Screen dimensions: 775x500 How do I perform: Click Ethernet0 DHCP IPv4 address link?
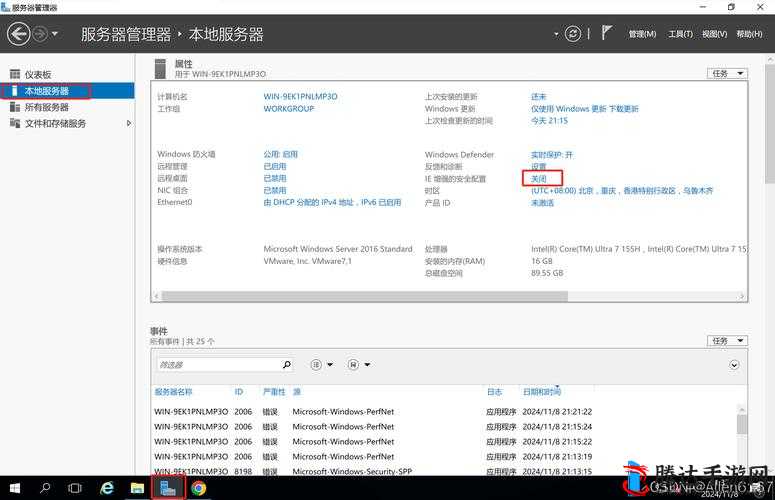coord(332,202)
